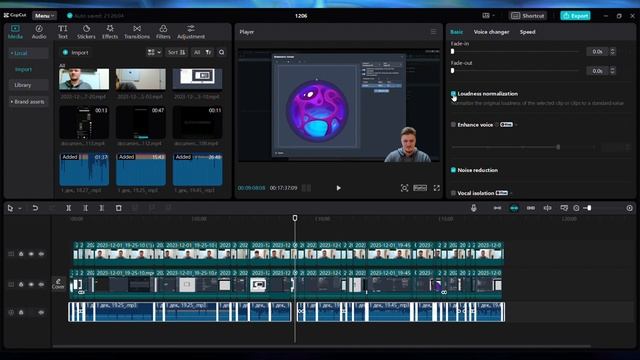Screen dimensions: 640x360
Task: Select the 00:11 video thumbnail
Action: (198, 122)
